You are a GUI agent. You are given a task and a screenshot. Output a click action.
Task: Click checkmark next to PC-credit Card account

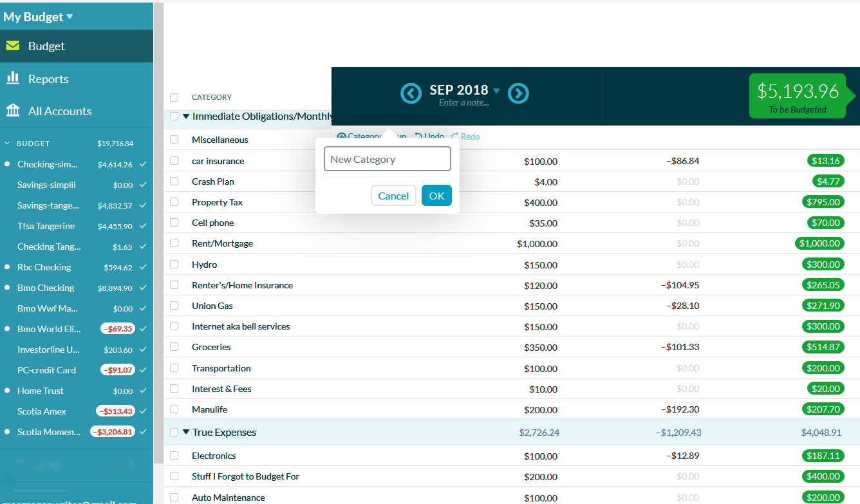click(x=143, y=370)
